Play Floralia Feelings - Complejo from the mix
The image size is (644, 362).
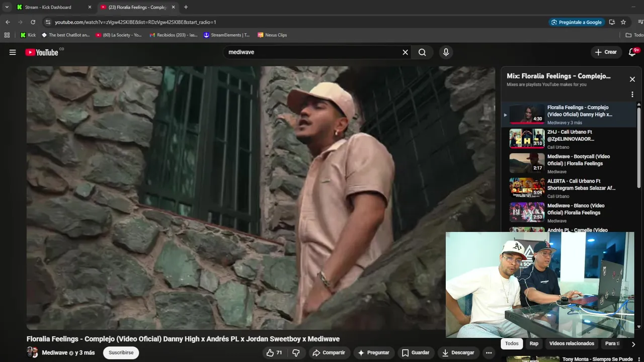(x=569, y=115)
